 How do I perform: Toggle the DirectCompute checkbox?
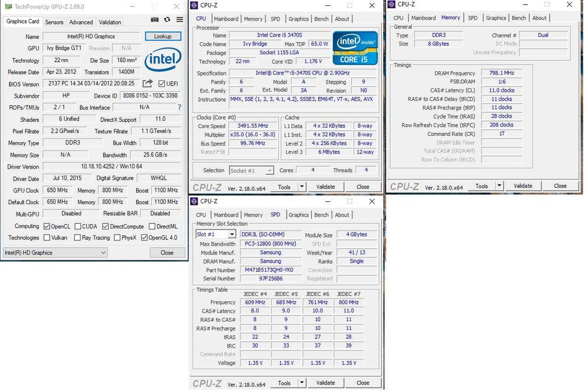[x=105, y=226]
